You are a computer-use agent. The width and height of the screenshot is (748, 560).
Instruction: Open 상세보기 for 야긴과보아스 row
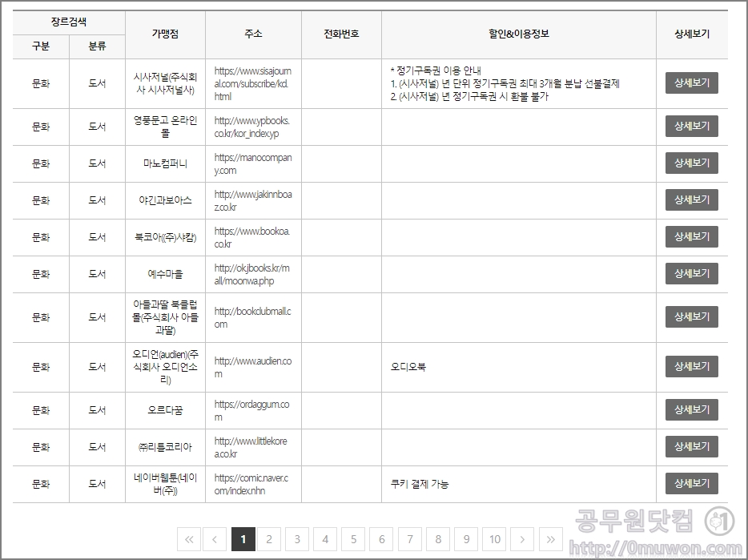(692, 200)
